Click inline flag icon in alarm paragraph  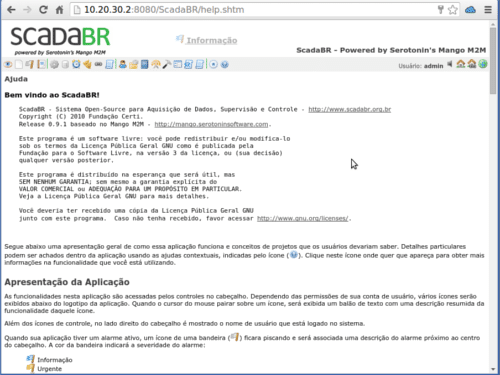pyautogui.click(x=235, y=337)
